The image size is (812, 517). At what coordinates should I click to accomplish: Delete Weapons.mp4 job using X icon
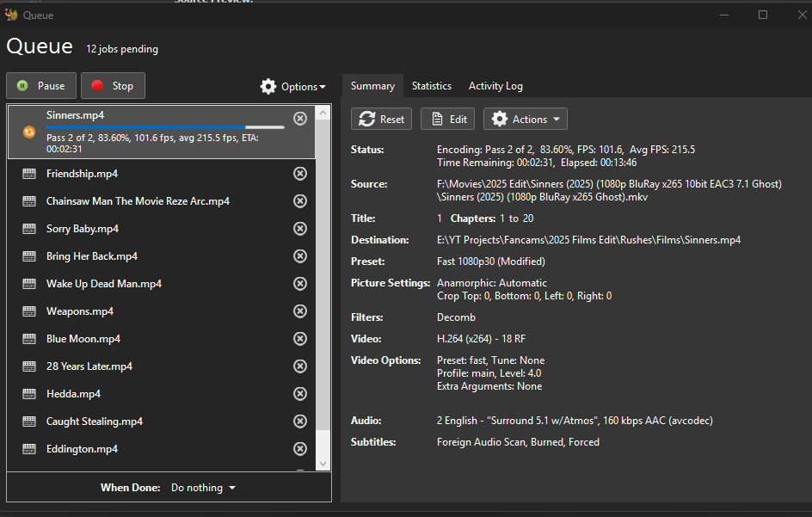click(300, 311)
